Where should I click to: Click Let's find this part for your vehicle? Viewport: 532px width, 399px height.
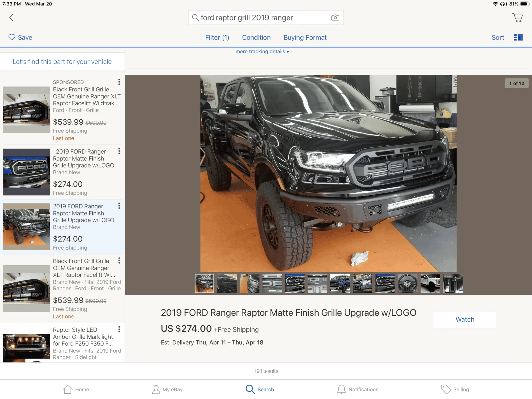pos(62,62)
